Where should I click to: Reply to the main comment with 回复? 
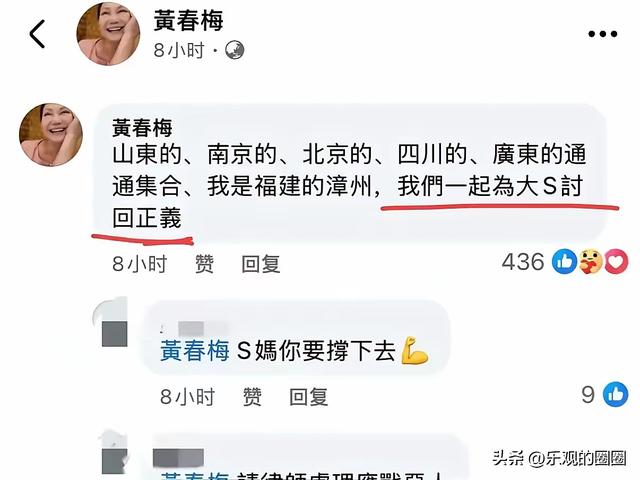click(x=261, y=264)
